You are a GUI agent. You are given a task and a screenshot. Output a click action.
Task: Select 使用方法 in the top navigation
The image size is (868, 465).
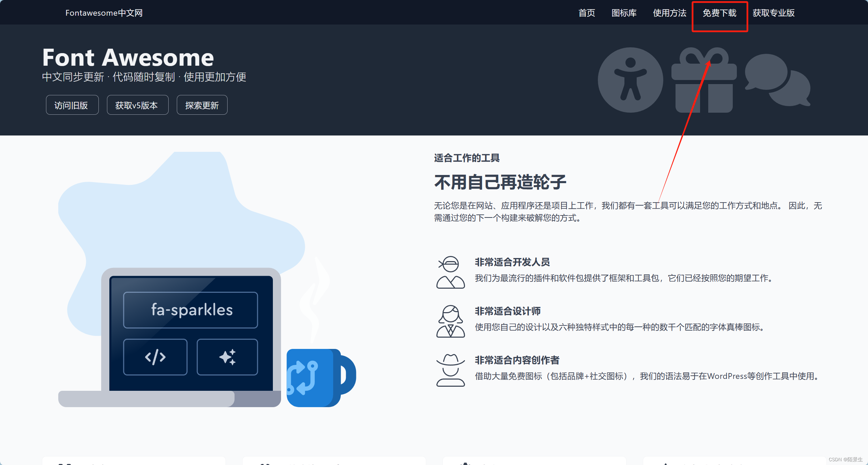pyautogui.click(x=669, y=13)
